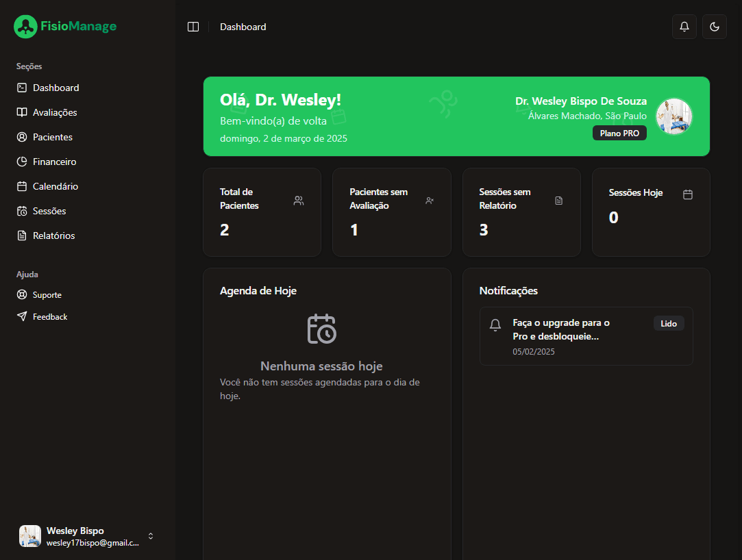This screenshot has height=560, width=742.
Task: Click the Plano PRO badge
Action: (619, 133)
